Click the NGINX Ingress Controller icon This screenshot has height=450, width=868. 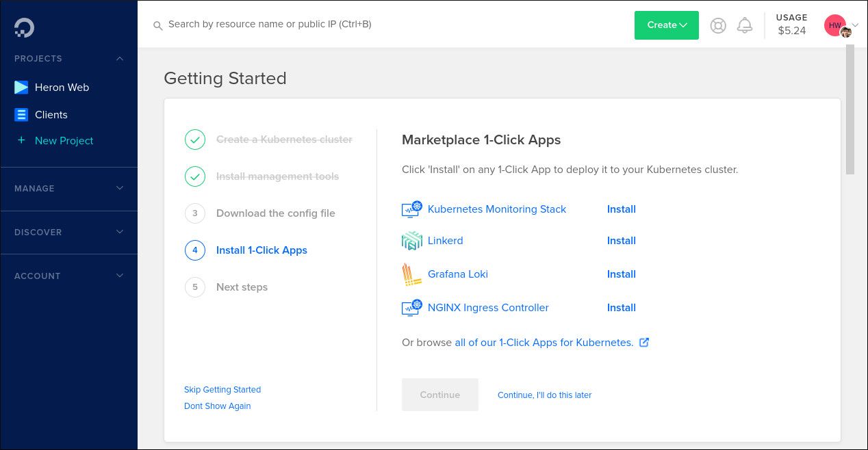(x=411, y=308)
